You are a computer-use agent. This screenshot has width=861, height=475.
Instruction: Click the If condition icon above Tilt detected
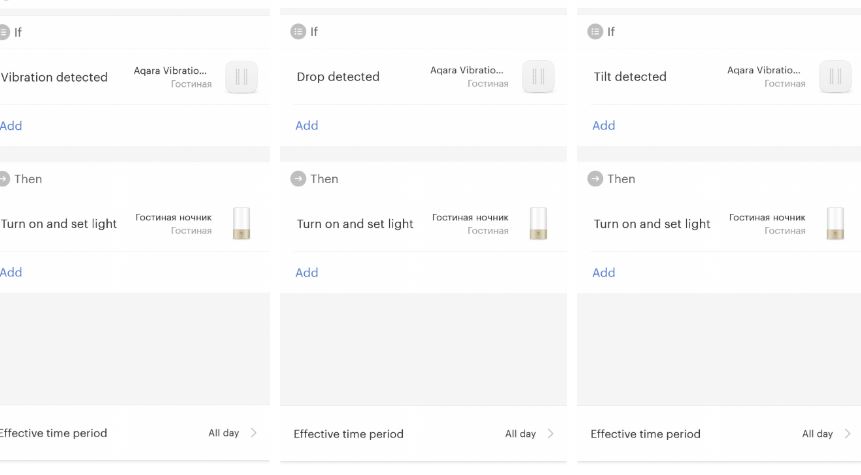click(595, 32)
